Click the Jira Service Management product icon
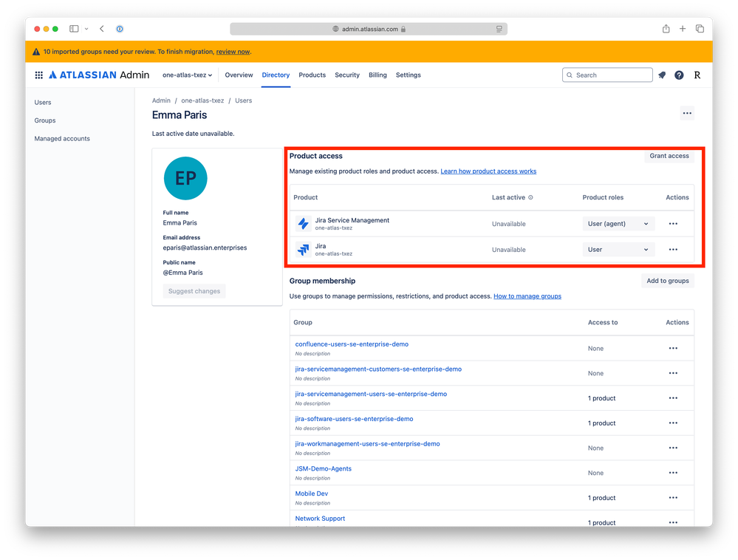This screenshot has height=560, width=738. coord(303,224)
